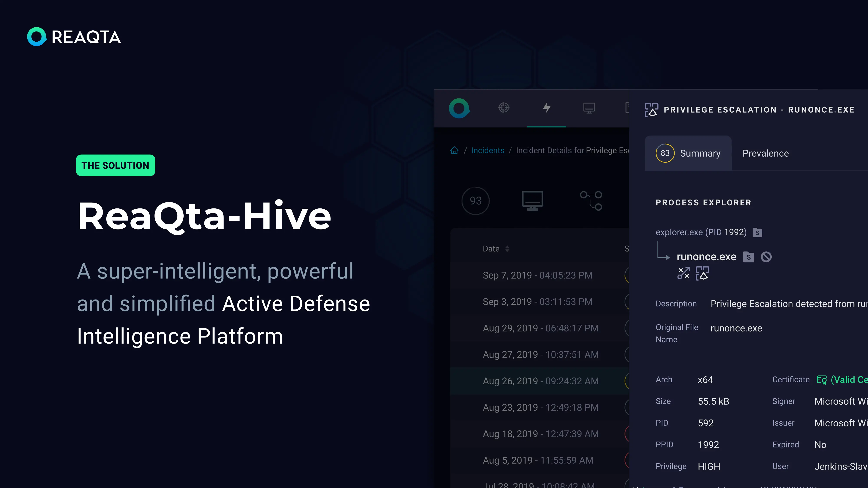
Task: Go to the home breadcrumb icon
Action: point(454,150)
